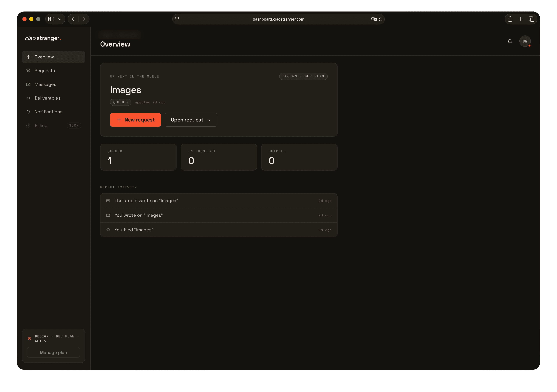Click the Images request title
The width and height of the screenshot is (557, 392).
click(x=125, y=90)
